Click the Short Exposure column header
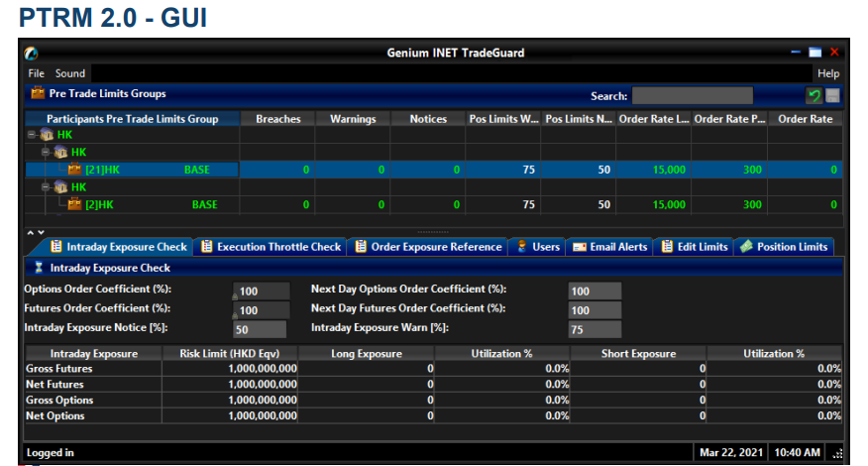Viewport: 868px width, 466px height. (x=638, y=354)
